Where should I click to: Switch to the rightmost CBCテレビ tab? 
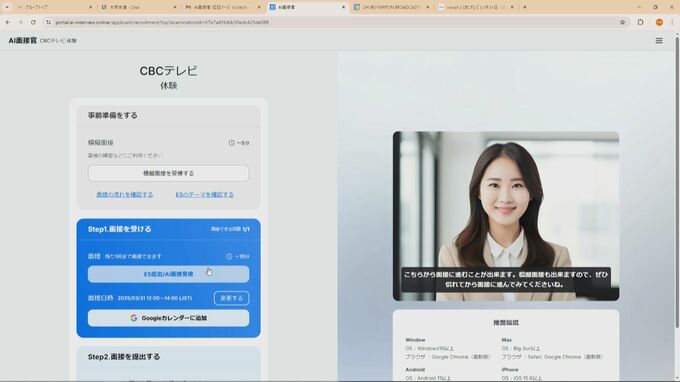[x=475, y=7]
